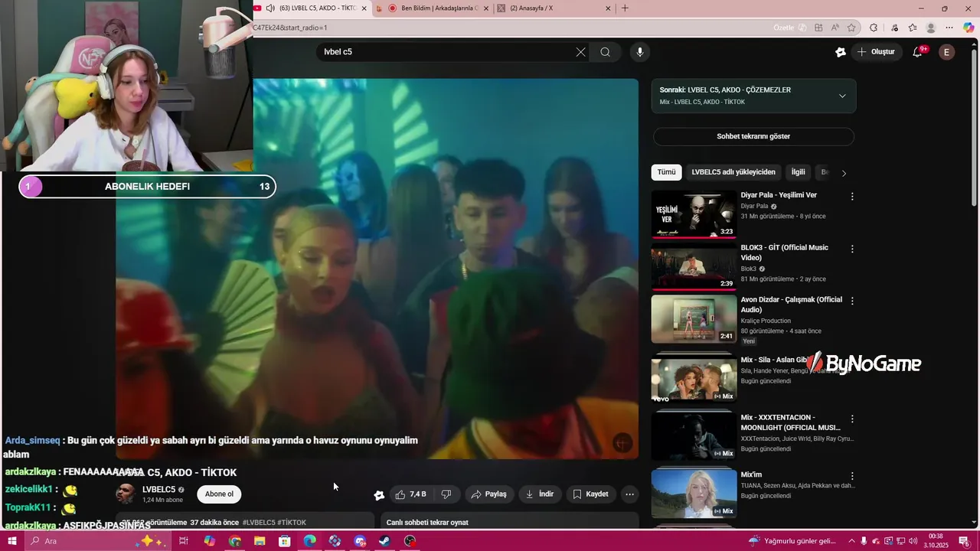Viewport: 980px width, 551px height.
Task: Click the YouTube search magnifier button
Action: click(x=605, y=52)
